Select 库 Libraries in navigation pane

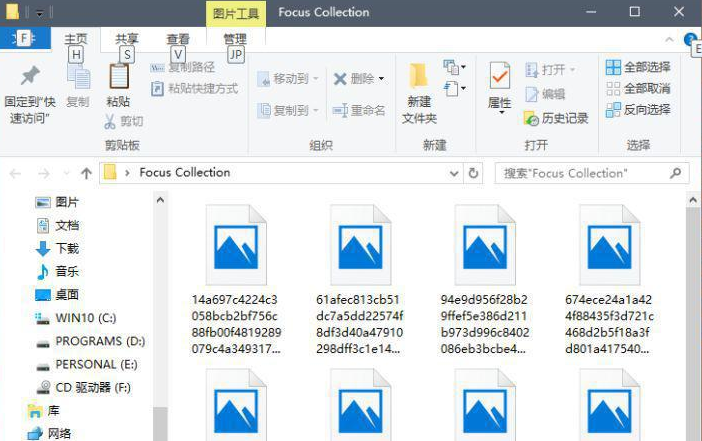[43, 411]
